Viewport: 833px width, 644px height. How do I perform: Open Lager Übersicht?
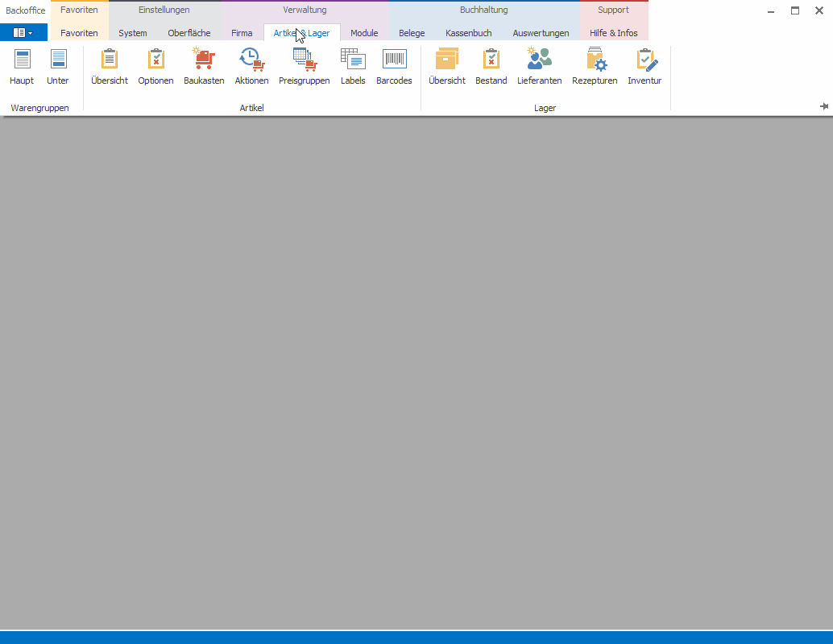447,67
